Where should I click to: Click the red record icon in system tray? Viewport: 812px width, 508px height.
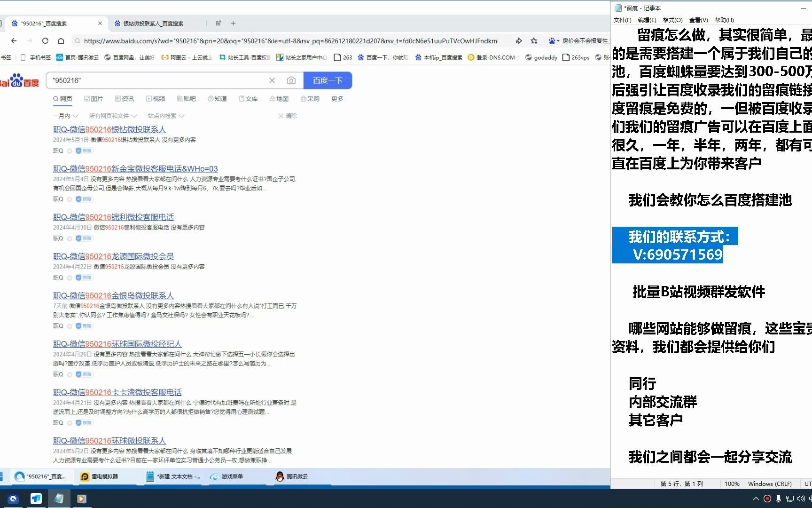point(767,499)
